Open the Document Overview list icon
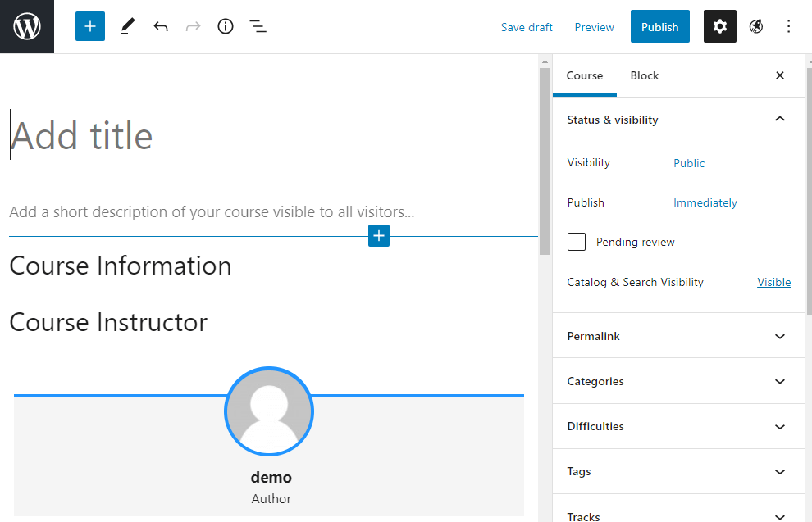The image size is (812, 522). tap(258, 26)
